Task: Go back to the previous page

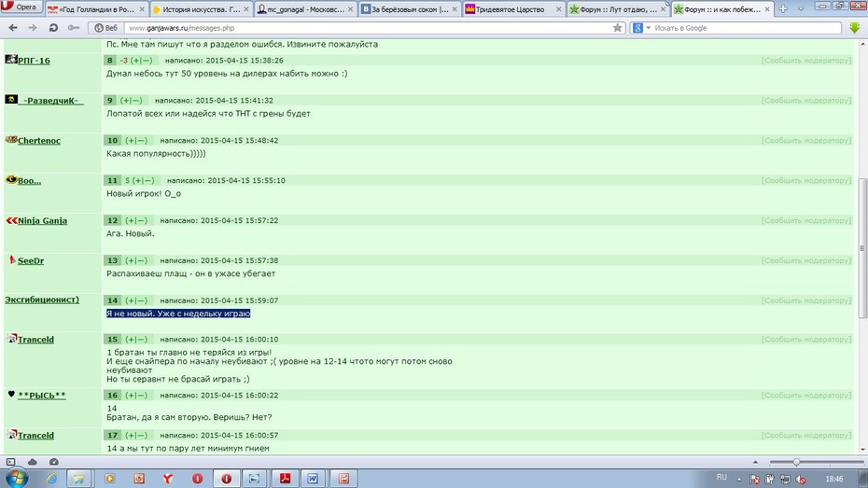Action: coord(13,28)
